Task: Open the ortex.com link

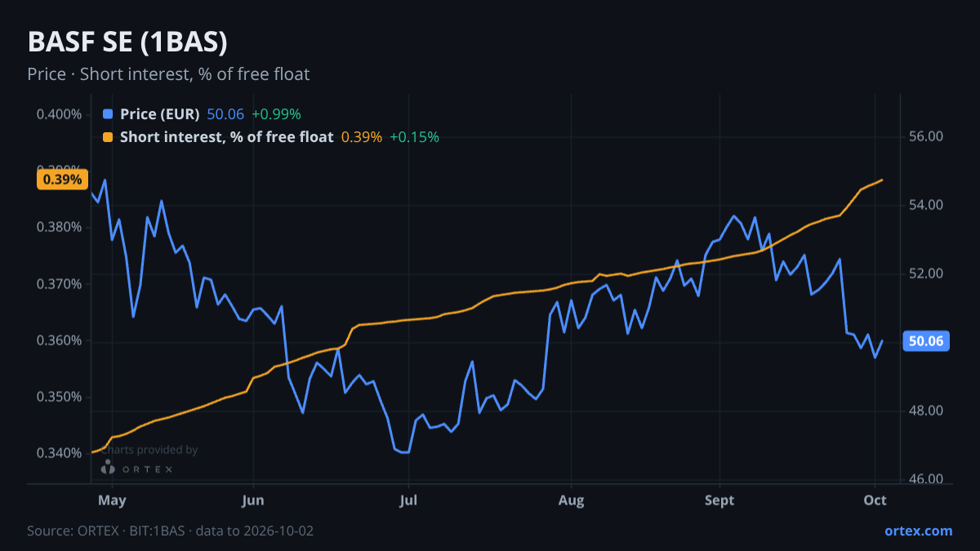Action: point(918,531)
